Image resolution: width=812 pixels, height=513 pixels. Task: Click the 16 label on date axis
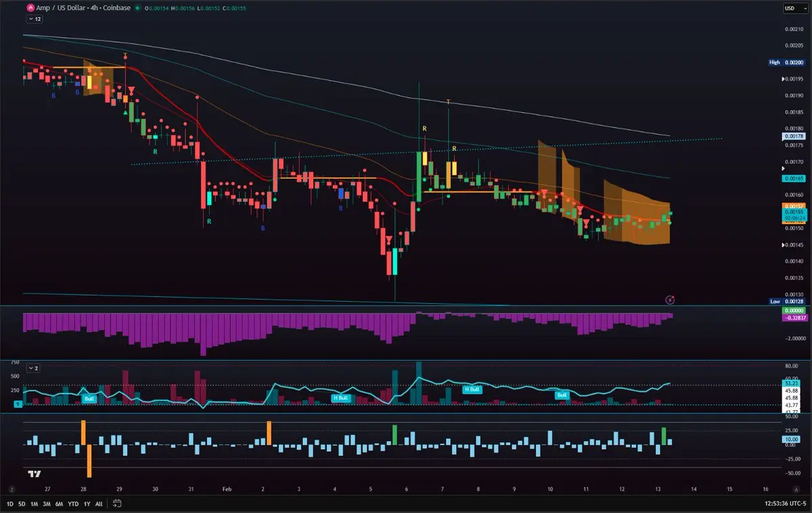pyautogui.click(x=765, y=489)
